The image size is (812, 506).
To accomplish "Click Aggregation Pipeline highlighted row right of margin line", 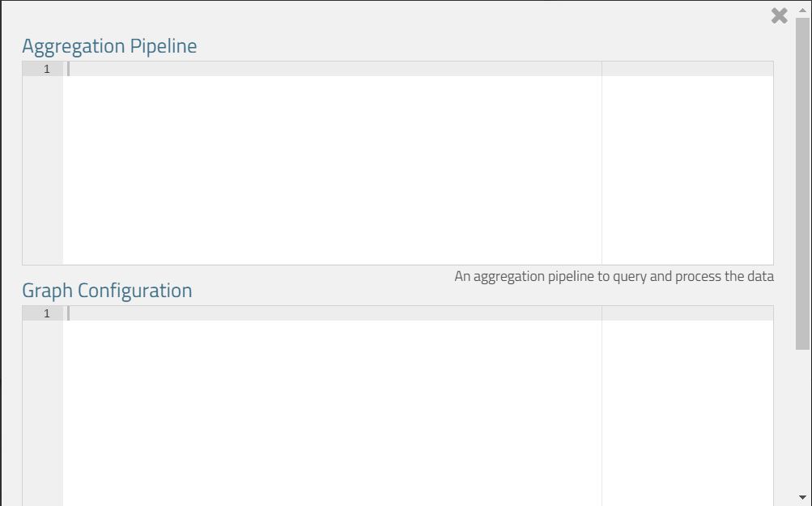I will (687, 70).
